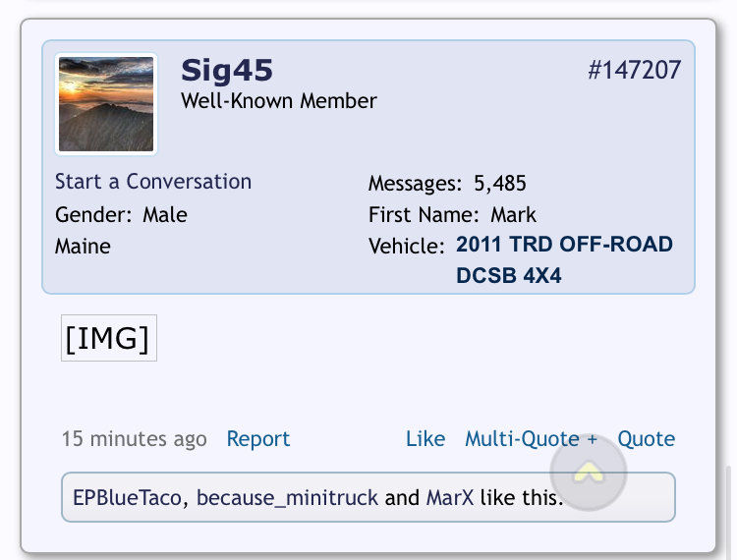This screenshot has height=560, width=737.
Task: Open the [IMG] placeholder in the post
Action: point(108,338)
